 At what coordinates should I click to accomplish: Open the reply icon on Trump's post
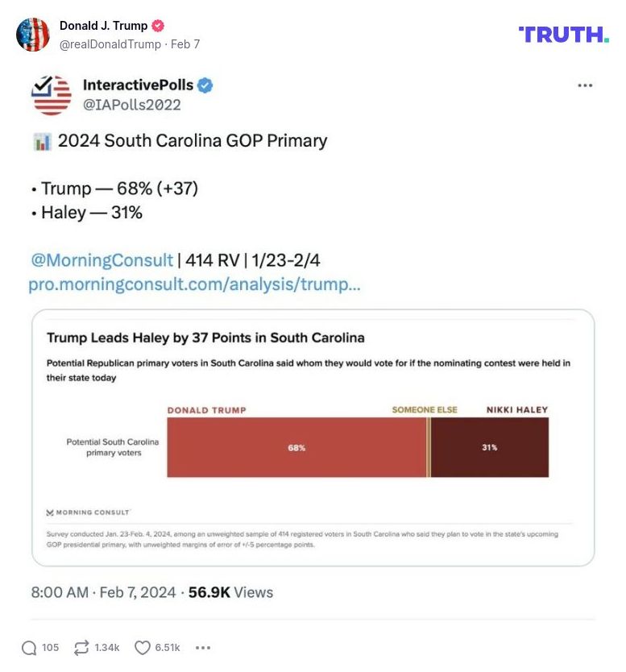tap(29, 647)
